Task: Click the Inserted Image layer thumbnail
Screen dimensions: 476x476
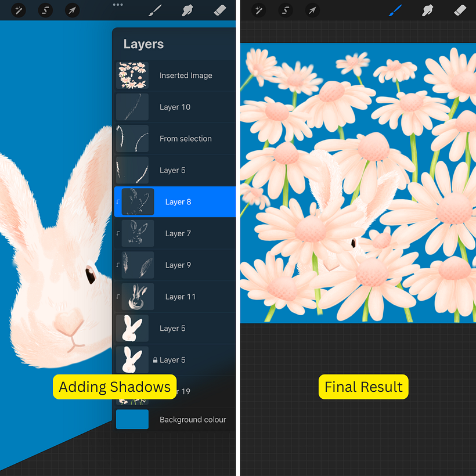Action: 132,75
